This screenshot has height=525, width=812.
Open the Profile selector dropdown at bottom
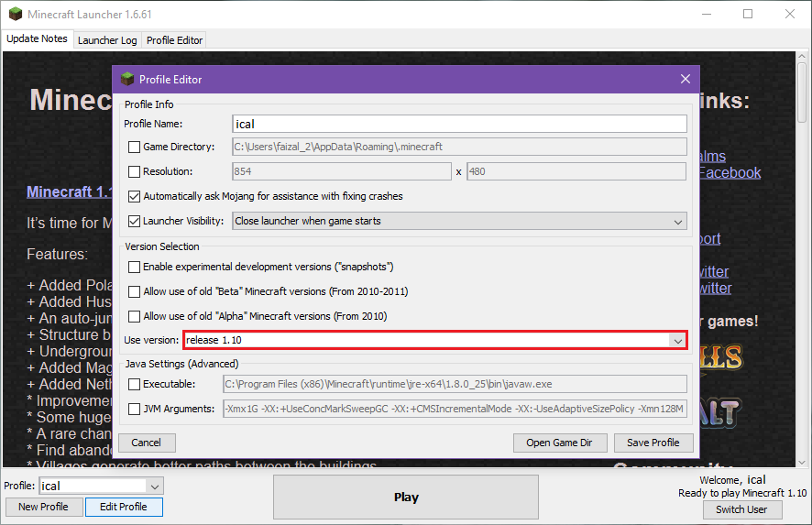102,487
